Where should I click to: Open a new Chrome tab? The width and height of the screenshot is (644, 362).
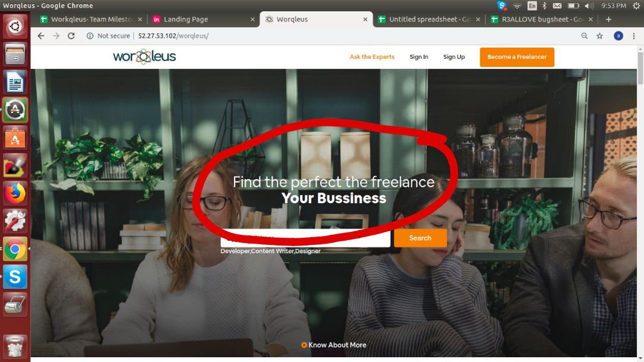coord(609,19)
